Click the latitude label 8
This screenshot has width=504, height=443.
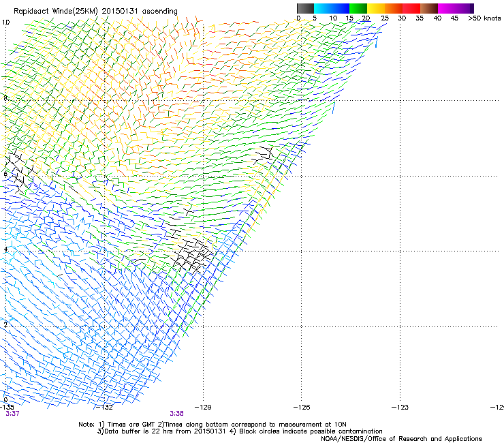pyautogui.click(x=5, y=98)
